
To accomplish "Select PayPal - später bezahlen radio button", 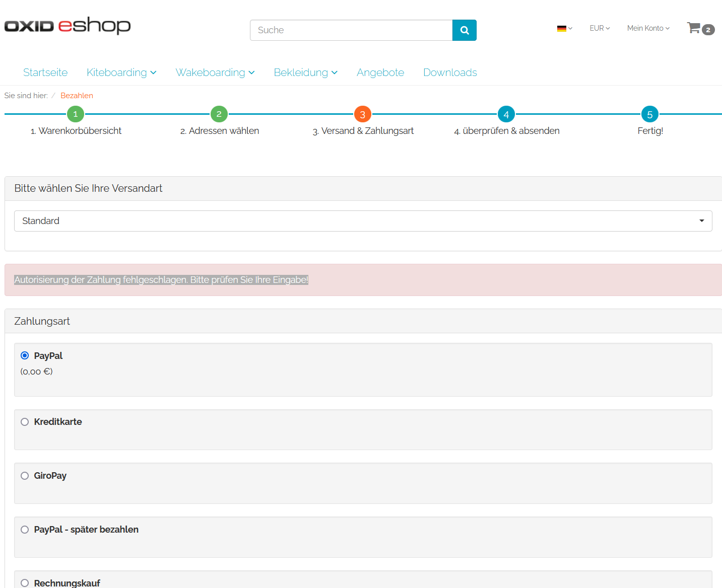I will pos(25,530).
